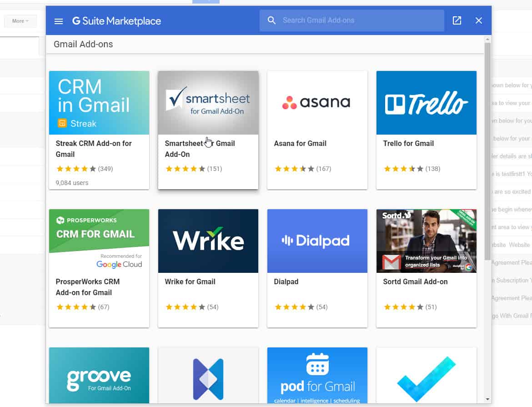Screen dimensions: 532x407
Task: Click the G Suite Marketplace title
Action: tap(117, 21)
